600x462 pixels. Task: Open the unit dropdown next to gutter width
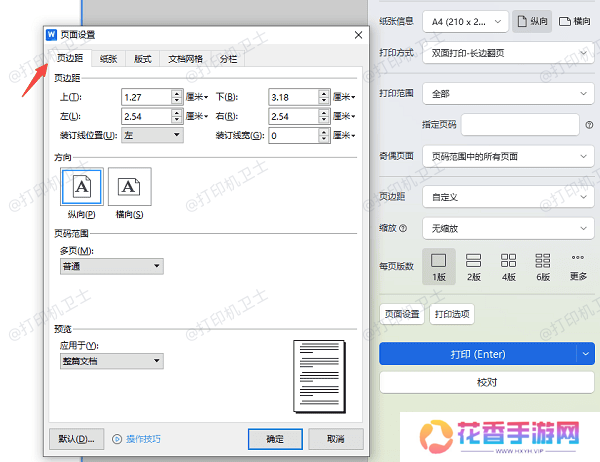click(344, 135)
